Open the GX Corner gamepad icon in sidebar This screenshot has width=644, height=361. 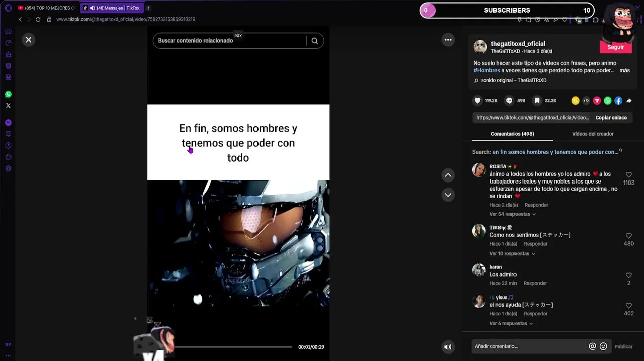click(x=8, y=32)
